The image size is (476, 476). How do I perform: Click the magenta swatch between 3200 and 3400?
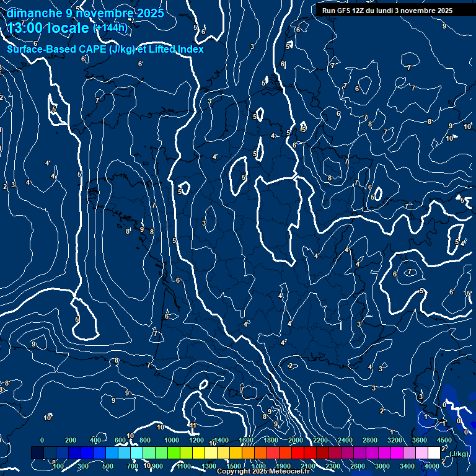click(x=397, y=452)
